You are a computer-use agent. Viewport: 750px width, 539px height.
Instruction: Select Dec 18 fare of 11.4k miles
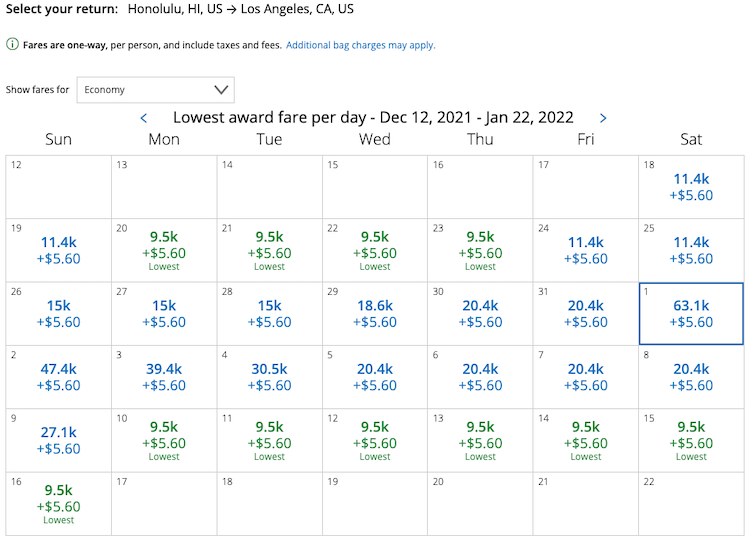tap(691, 187)
